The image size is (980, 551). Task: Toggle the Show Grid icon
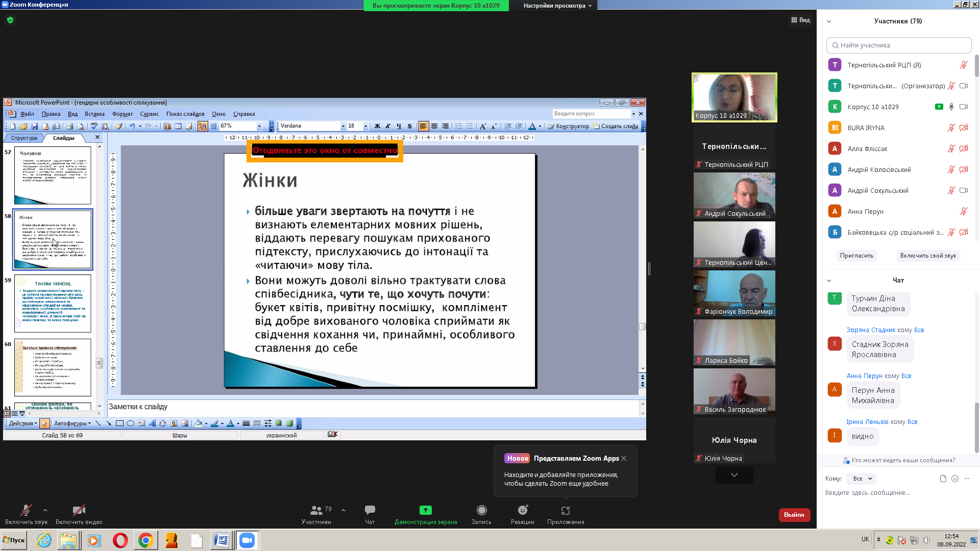(x=213, y=126)
